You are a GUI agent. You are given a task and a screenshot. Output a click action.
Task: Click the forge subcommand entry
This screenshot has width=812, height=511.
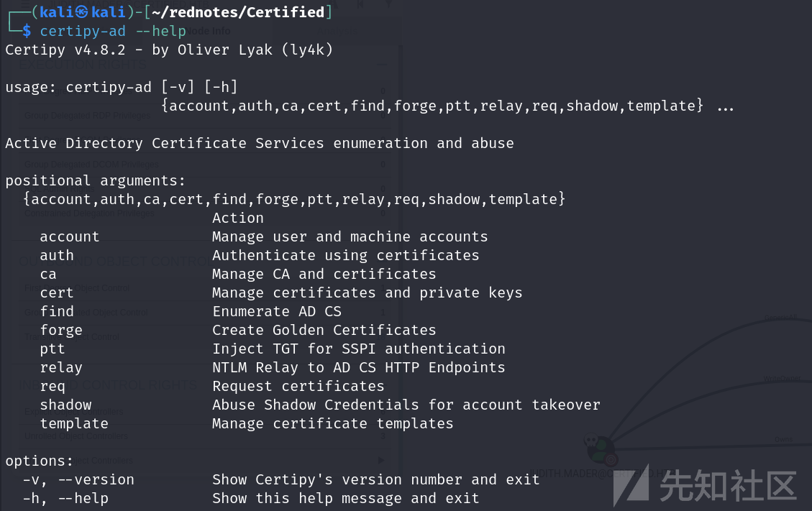tap(61, 331)
